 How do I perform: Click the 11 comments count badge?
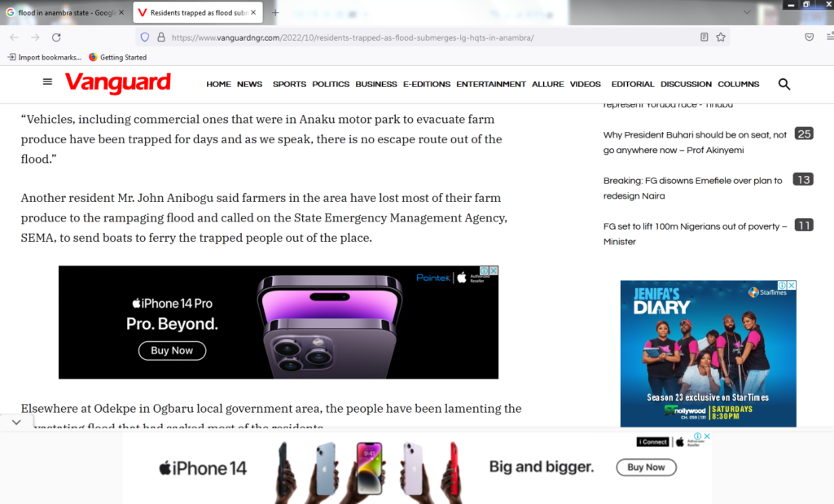click(804, 225)
